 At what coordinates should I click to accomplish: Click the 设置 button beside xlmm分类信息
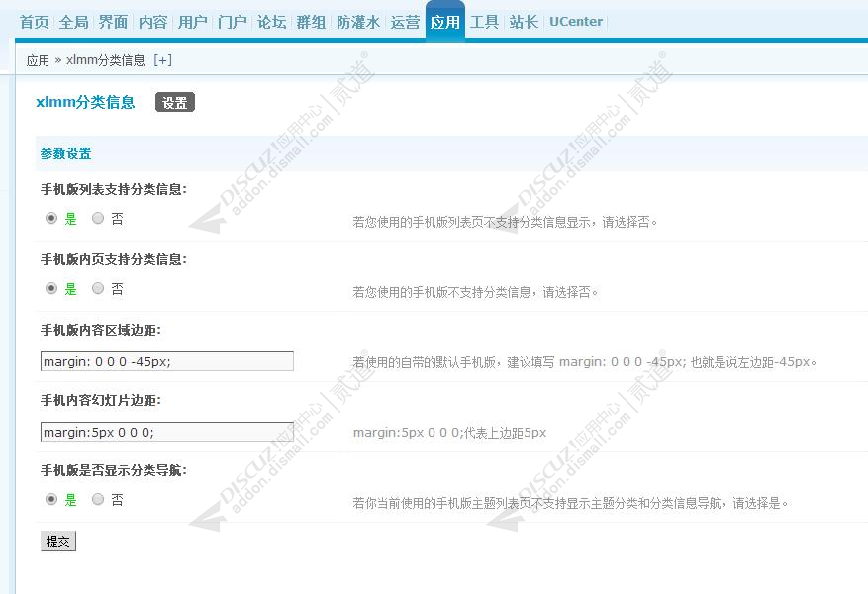[x=175, y=102]
